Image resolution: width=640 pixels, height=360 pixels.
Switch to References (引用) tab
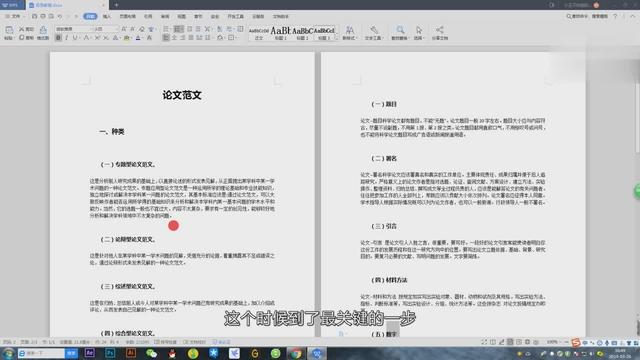(148, 16)
